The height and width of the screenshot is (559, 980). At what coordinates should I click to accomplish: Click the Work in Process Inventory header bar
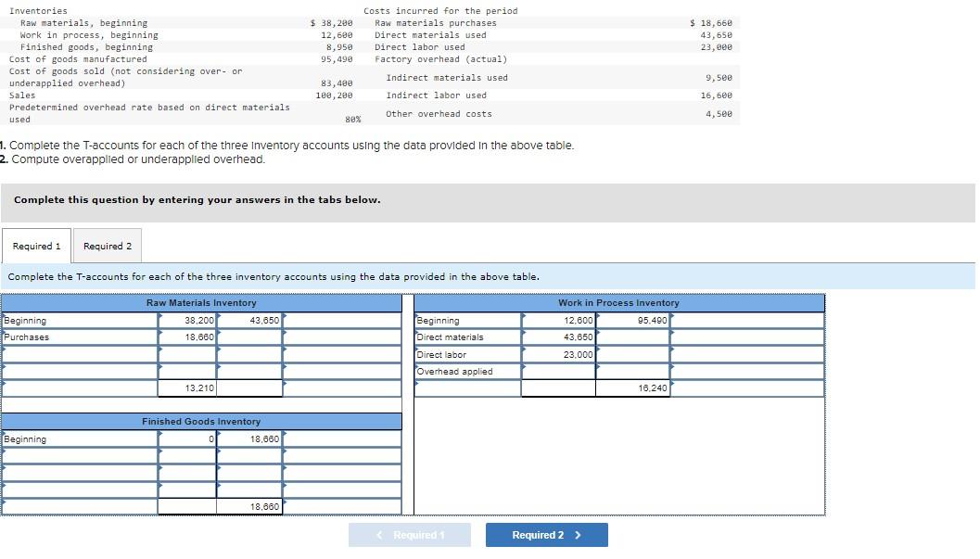[617, 302]
